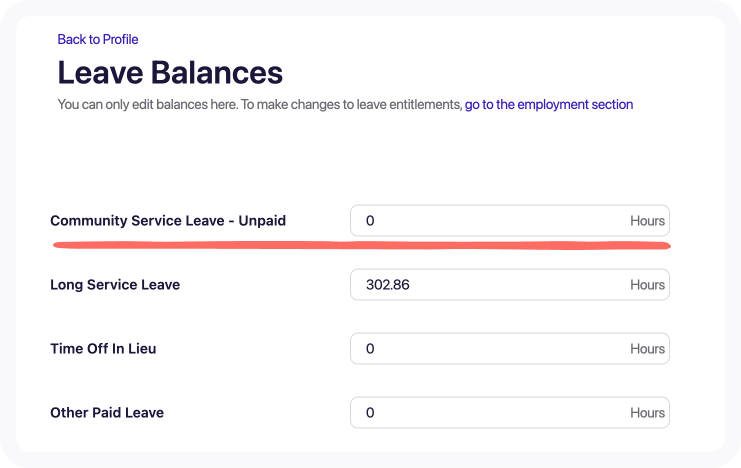The height and width of the screenshot is (468, 741).
Task: Click the 'You can only edit balances here' text
Action: (x=148, y=104)
